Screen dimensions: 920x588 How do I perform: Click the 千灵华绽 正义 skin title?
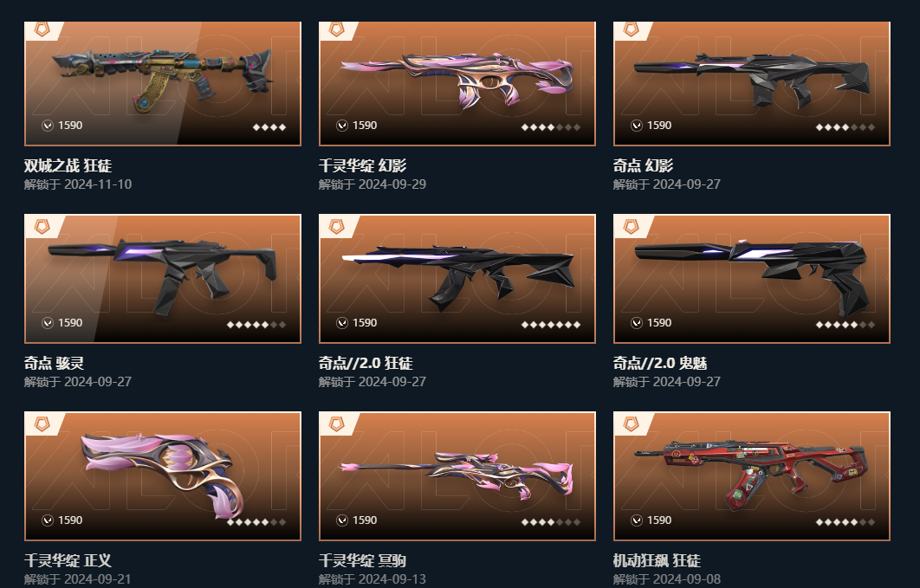[x=68, y=560]
